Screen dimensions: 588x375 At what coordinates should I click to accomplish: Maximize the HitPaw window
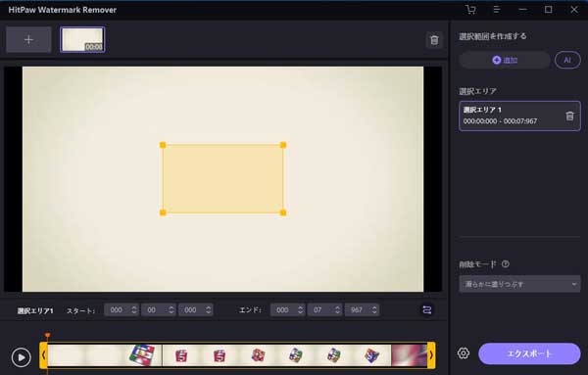tap(548, 10)
